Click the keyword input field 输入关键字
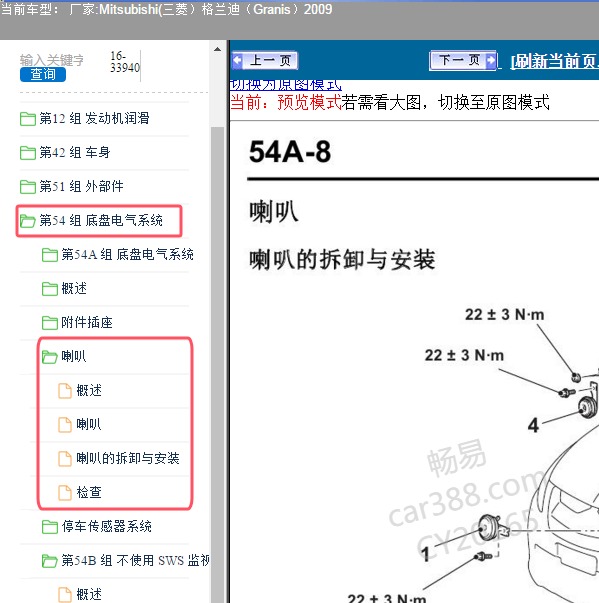 [x=52, y=60]
